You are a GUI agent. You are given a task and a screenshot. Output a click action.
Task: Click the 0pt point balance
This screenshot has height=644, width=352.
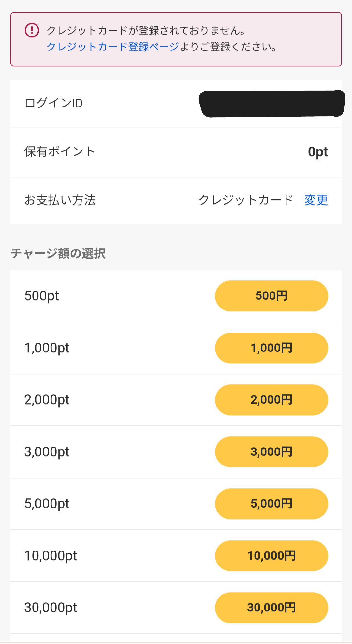coord(318,152)
